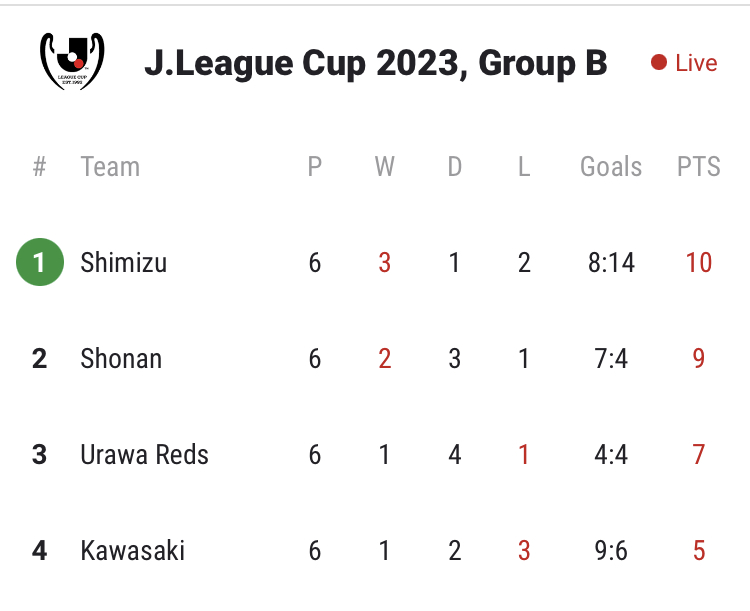This screenshot has height=611, width=750.
Task: Click the red Live indicator dot
Action: pyautogui.click(x=659, y=62)
